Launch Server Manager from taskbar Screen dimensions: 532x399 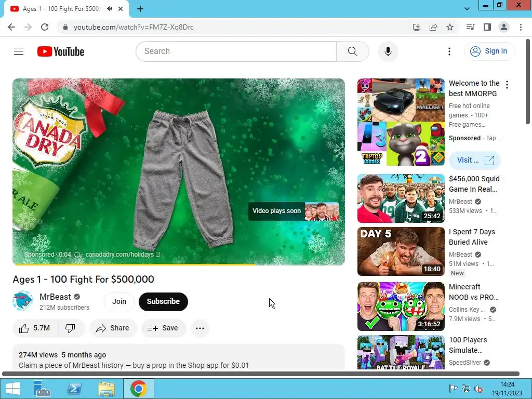tap(42, 389)
